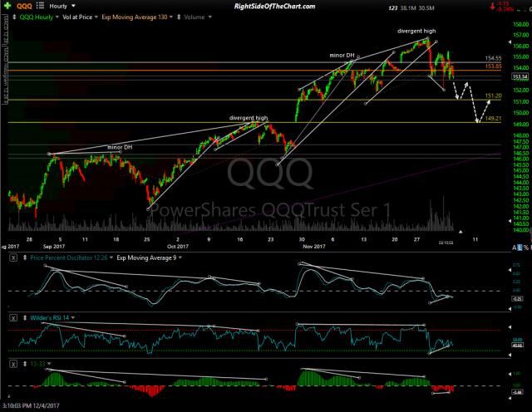
Task: Click the move handle for Wilder's RSI
Action: click(x=25, y=318)
